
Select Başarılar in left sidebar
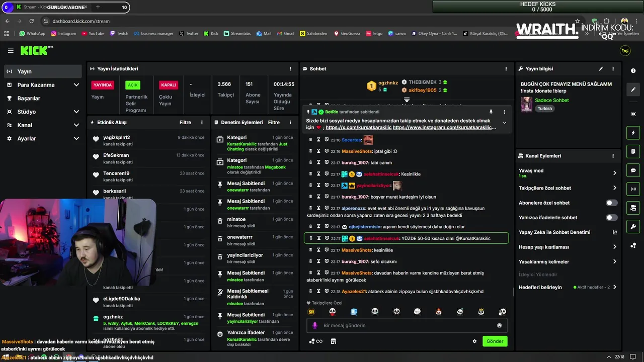[43, 98]
